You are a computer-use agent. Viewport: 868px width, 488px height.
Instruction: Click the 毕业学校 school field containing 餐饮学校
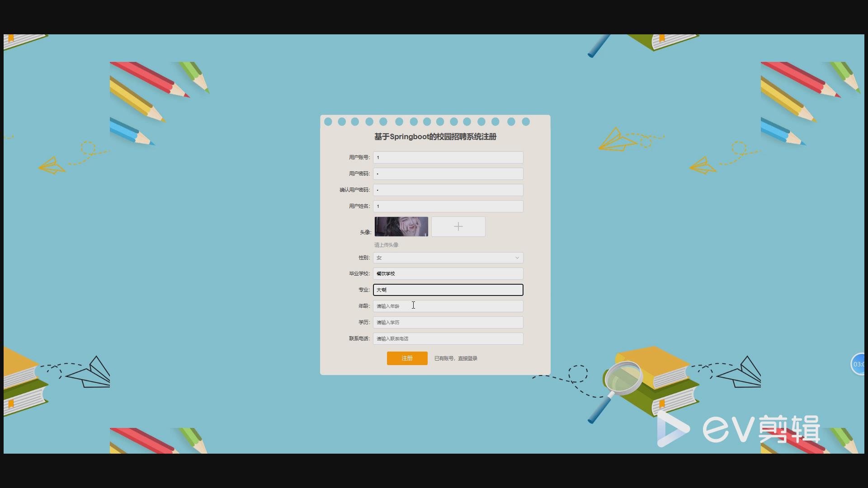448,273
